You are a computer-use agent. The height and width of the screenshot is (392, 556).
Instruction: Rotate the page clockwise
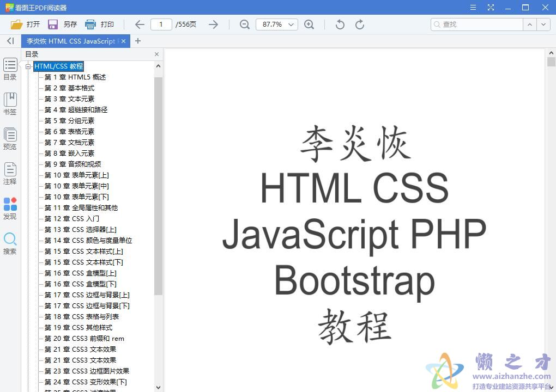tap(360, 24)
